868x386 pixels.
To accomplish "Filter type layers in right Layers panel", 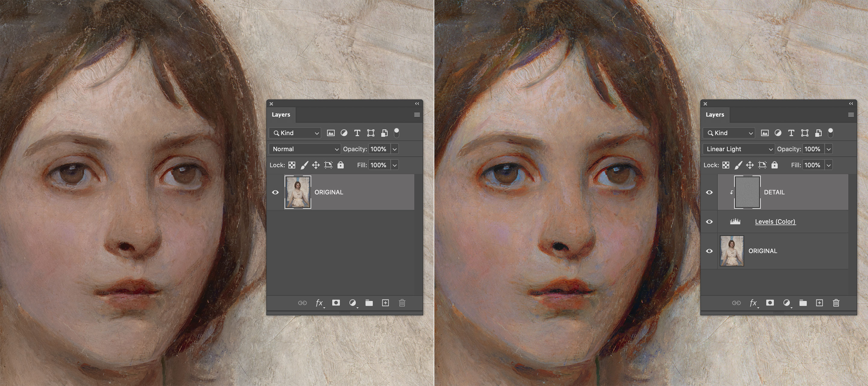I will [x=791, y=133].
